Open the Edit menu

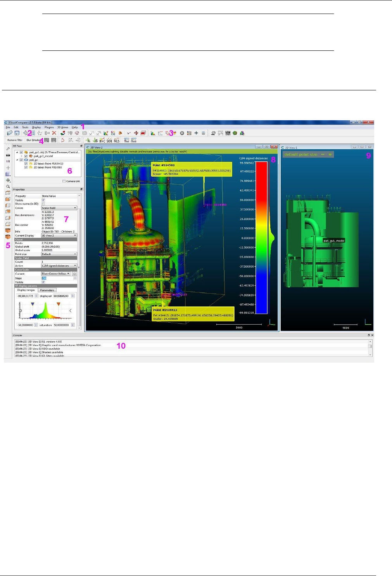coord(16,127)
